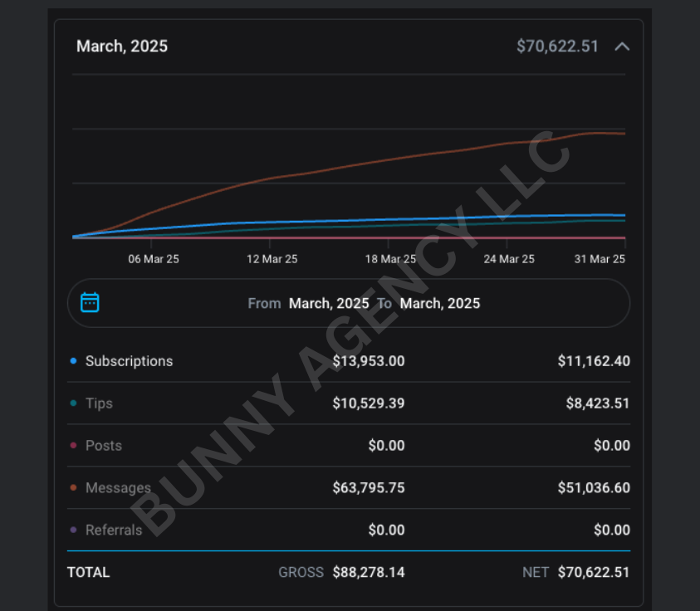
Task: Click the Messages gross amount $63,795.75
Action: click(369, 488)
